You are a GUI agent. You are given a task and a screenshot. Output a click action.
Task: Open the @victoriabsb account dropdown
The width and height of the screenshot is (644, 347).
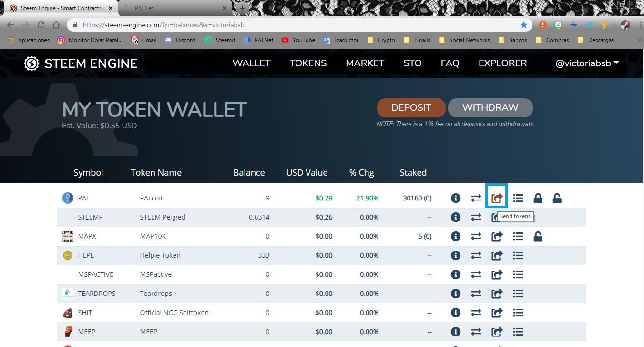coord(587,63)
